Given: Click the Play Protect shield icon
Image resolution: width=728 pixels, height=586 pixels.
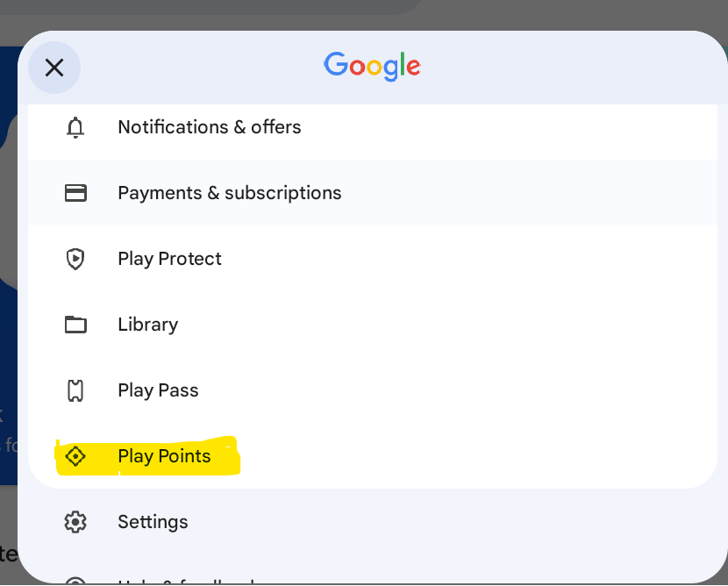Looking at the screenshot, I should 75,259.
